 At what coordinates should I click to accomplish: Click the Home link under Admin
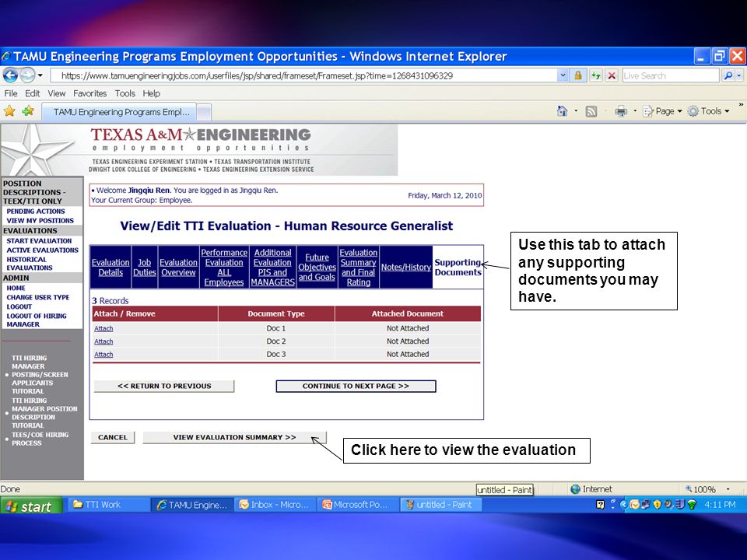(16, 288)
